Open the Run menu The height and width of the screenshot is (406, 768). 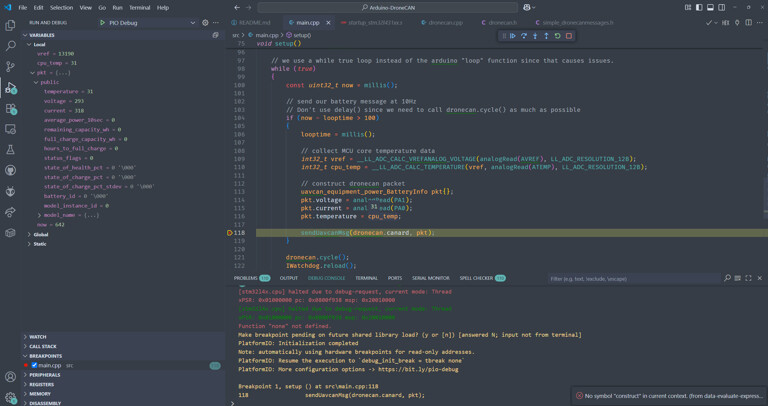tap(118, 7)
